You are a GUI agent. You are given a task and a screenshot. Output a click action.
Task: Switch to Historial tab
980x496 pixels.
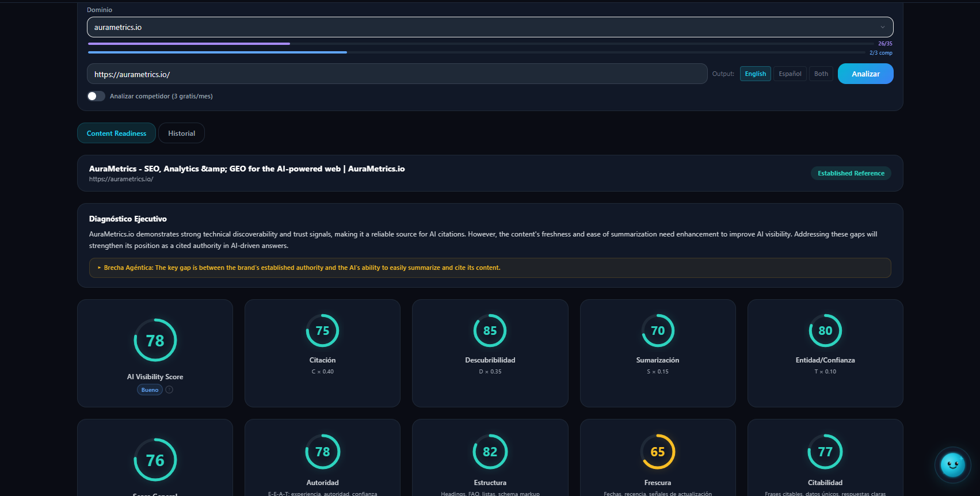181,133
